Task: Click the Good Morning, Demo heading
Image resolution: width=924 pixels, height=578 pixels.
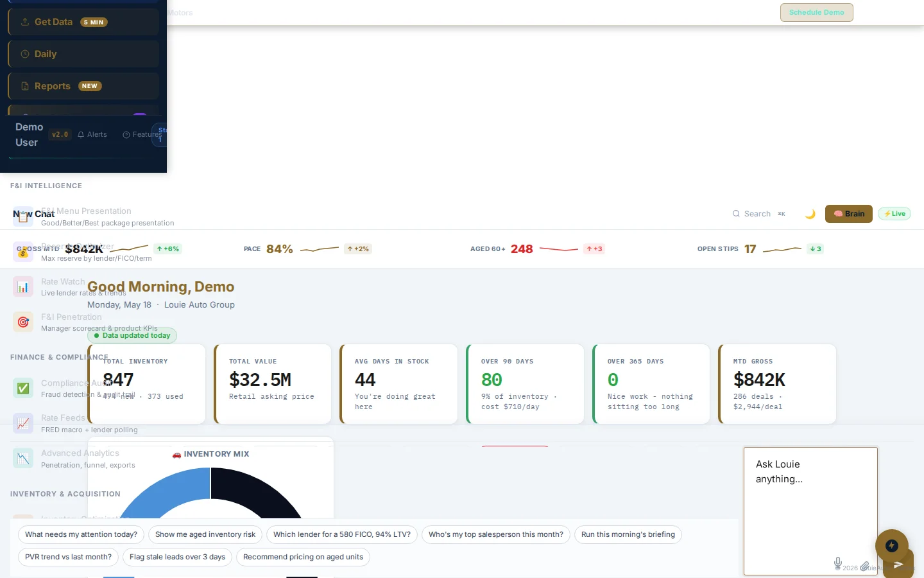Action: 160,286
